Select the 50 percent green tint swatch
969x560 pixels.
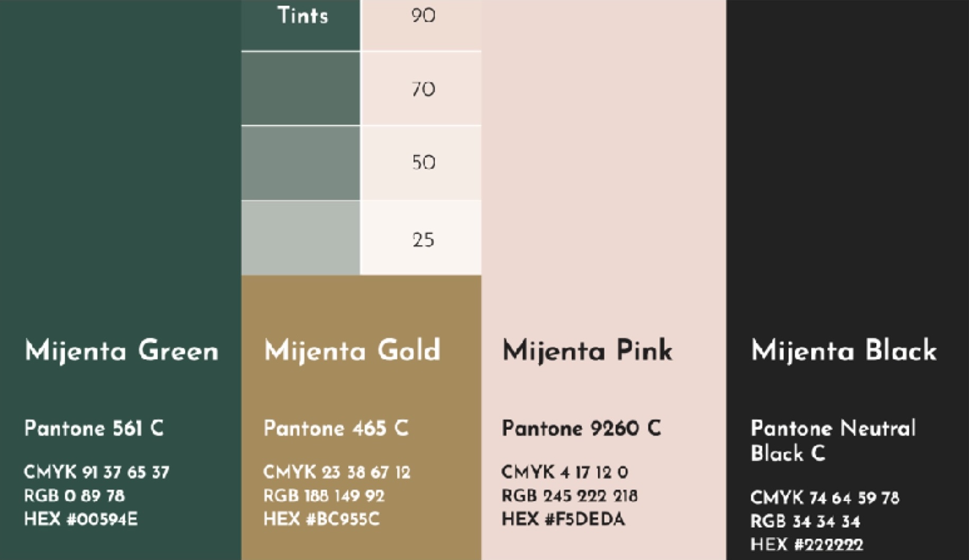300,163
